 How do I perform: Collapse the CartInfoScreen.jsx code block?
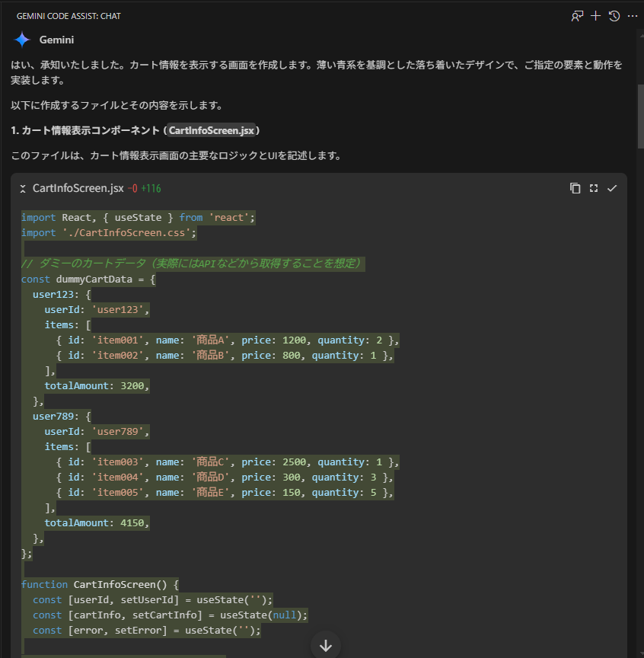(x=23, y=189)
